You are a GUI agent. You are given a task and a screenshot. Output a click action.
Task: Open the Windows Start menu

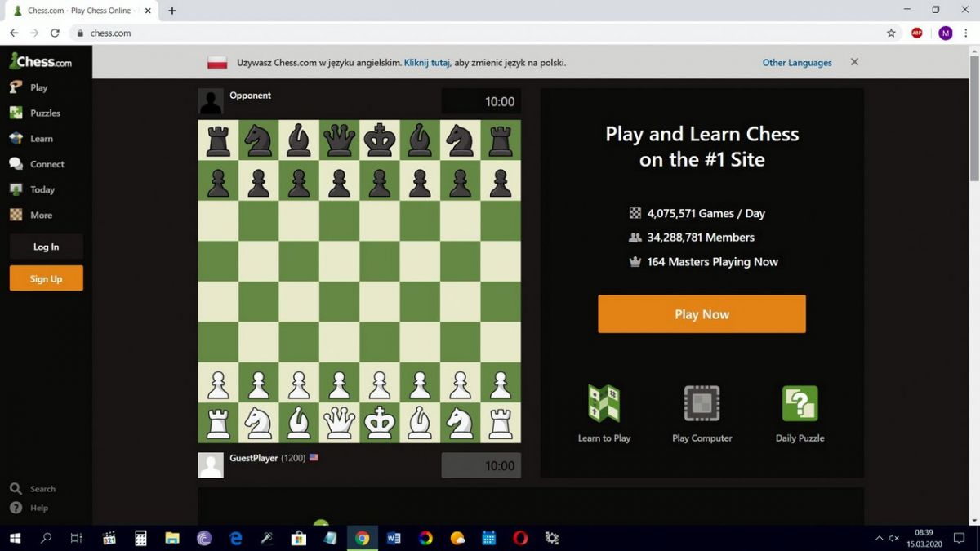15,538
